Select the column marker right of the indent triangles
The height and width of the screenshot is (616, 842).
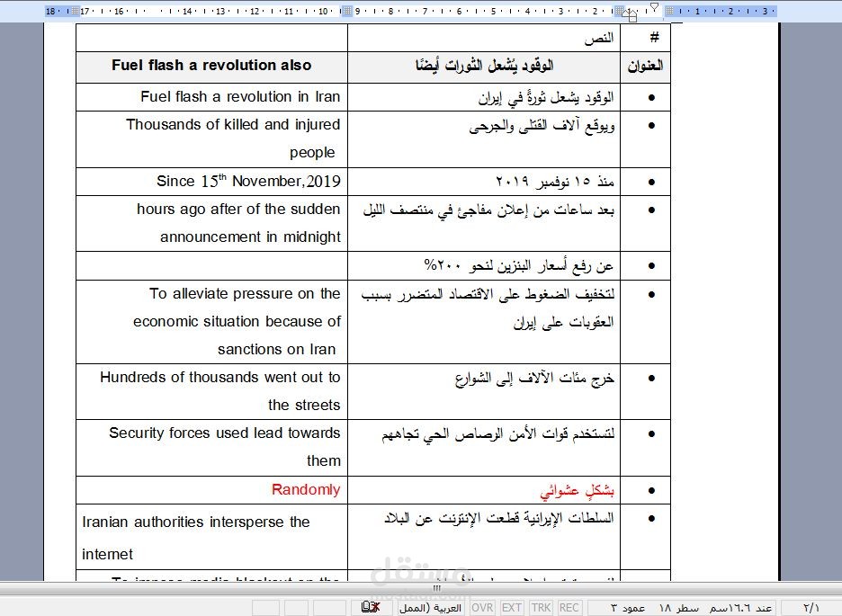pos(669,11)
